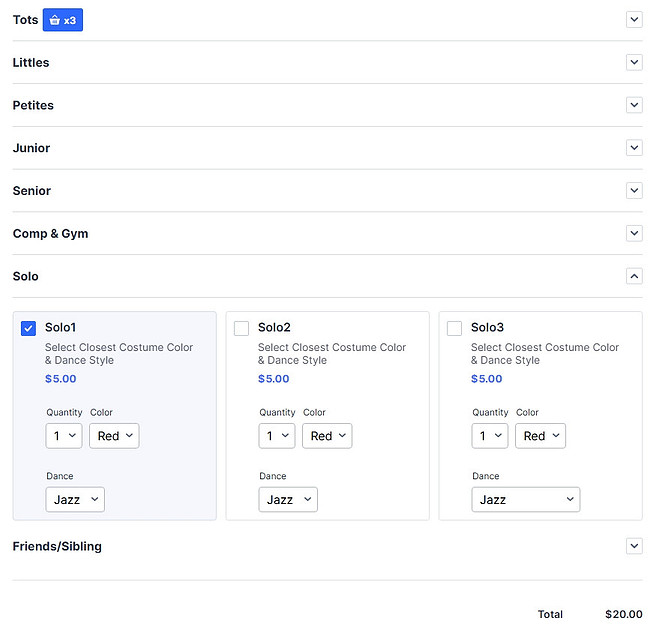Open the Solo3 Dance dropdown
Viewport: 662px width, 630px height.
(526, 500)
